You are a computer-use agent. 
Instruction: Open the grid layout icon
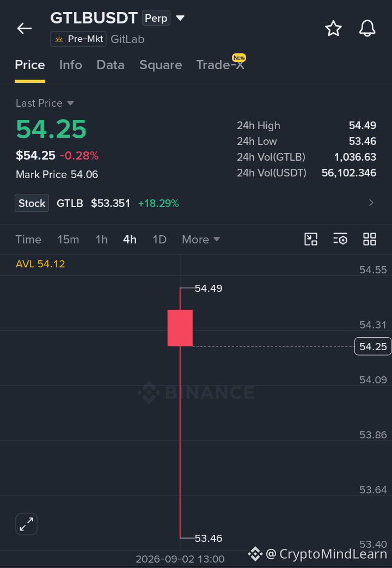tap(370, 239)
